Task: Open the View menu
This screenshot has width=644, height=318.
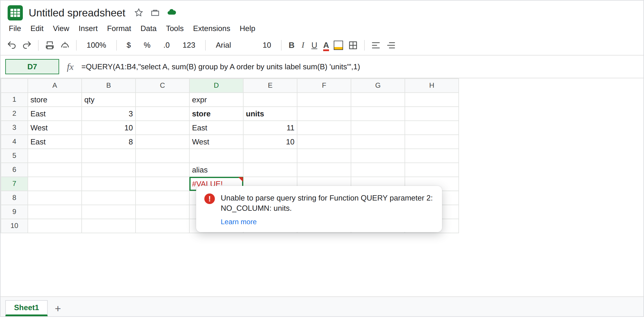Action: tap(61, 28)
